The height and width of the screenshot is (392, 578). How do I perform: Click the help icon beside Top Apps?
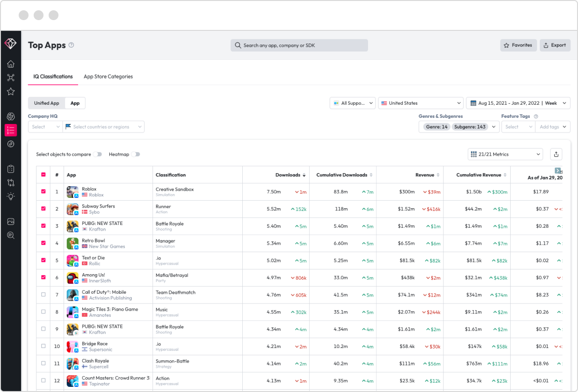tap(71, 45)
